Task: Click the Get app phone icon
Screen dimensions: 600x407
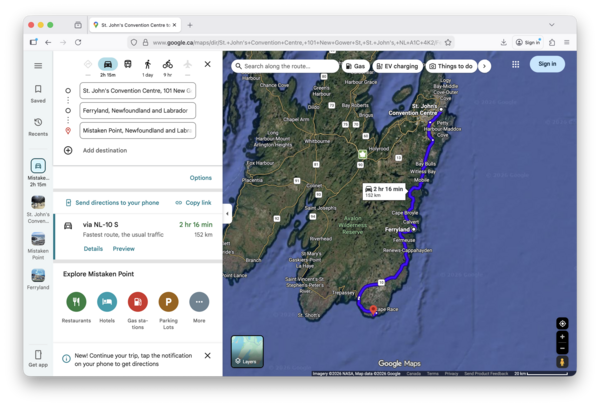Action: click(x=38, y=354)
